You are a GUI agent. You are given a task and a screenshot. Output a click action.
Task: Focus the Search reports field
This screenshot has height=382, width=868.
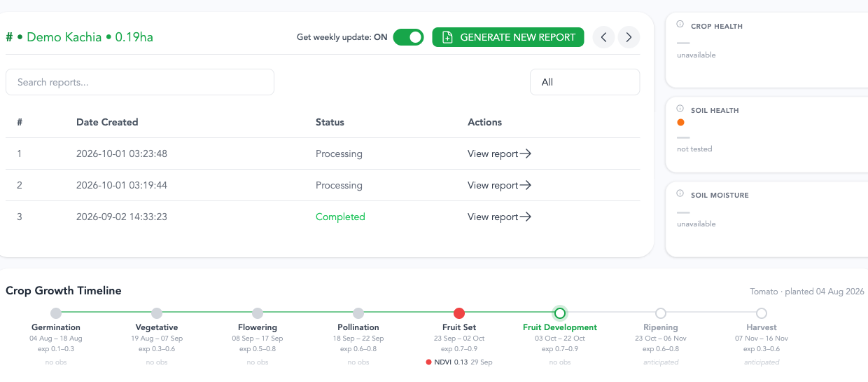(x=140, y=82)
